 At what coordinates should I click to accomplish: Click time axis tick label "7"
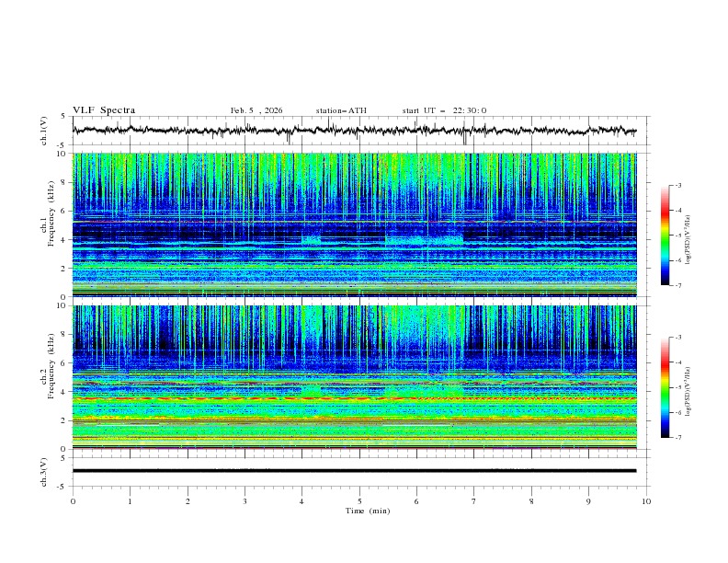pos(474,501)
